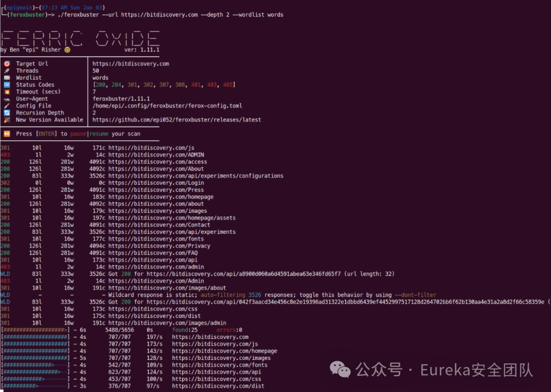Click the progress bar for bitdiscovery.com/fonts scan
The image size is (551, 392).
[x=36, y=365]
